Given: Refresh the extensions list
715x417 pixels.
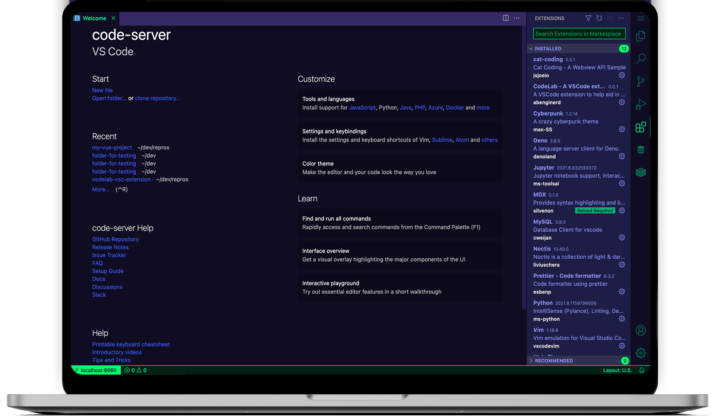Looking at the screenshot, I should [600, 18].
